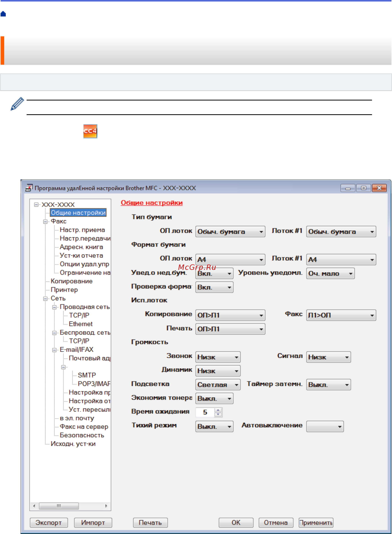Select Безопасность tree item
Image resolution: width=392 pixels, height=534 pixels.
(x=82, y=435)
